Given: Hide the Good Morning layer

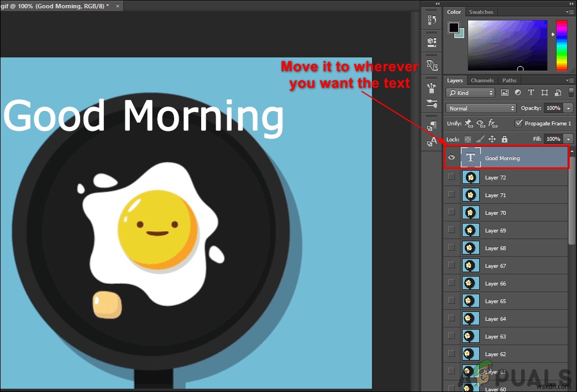Looking at the screenshot, I should [x=452, y=157].
